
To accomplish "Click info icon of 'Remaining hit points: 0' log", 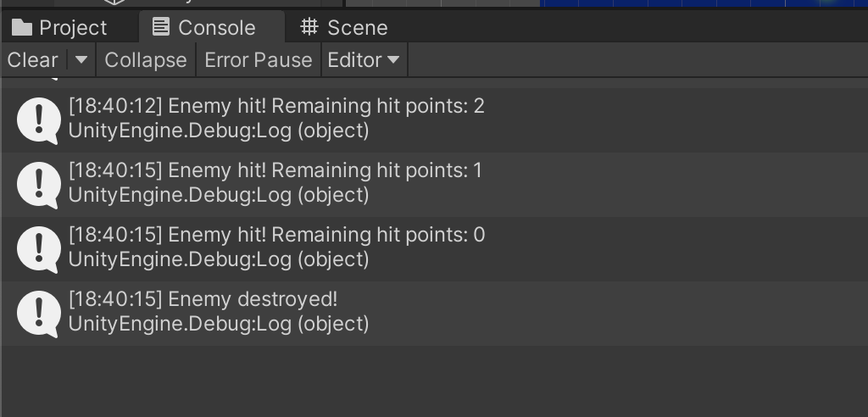I will (38, 248).
